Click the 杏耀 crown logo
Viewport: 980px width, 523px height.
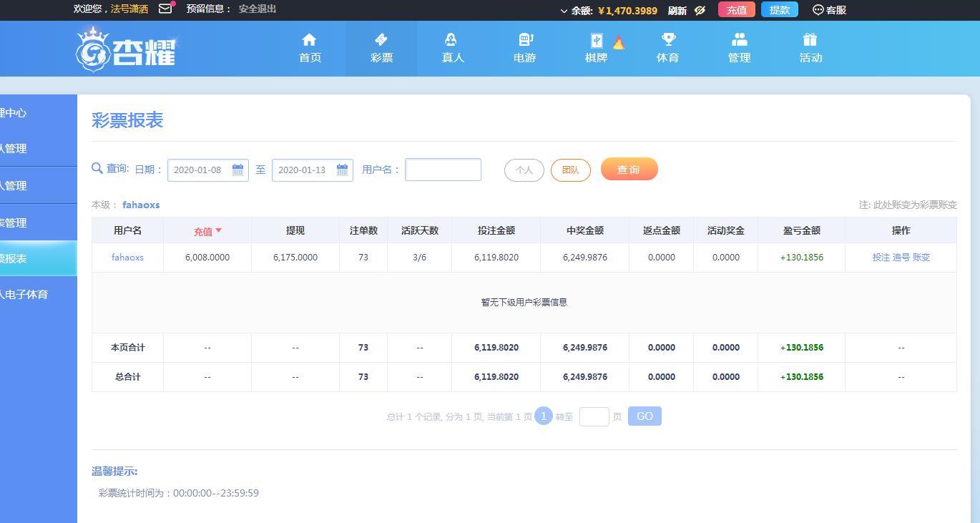(127, 49)
